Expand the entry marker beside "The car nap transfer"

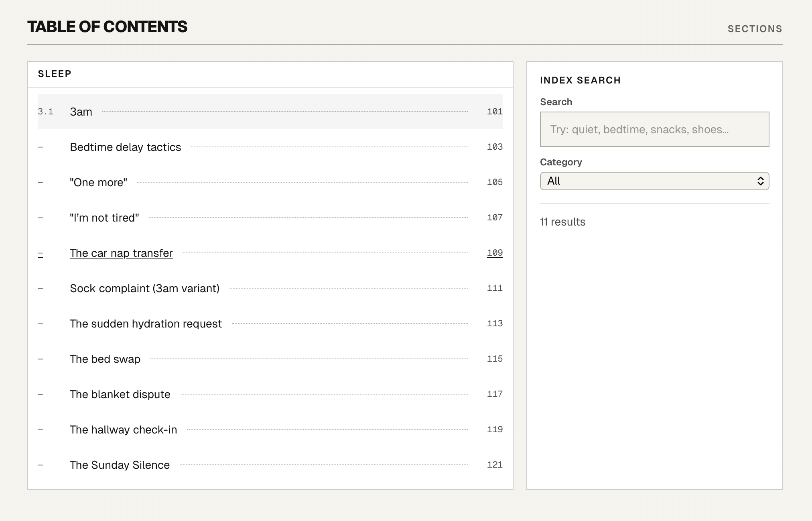pyautogui.click(x=40, y=253)
